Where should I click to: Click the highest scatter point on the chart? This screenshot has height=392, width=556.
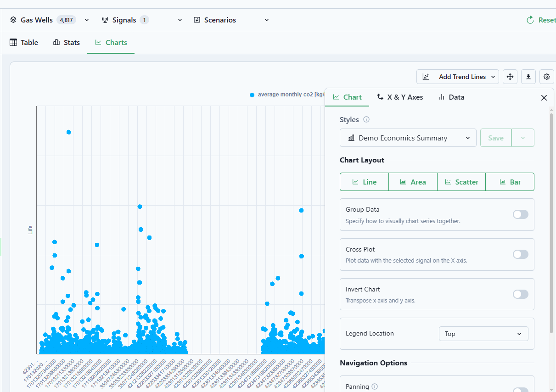click(x=69, y=132)
